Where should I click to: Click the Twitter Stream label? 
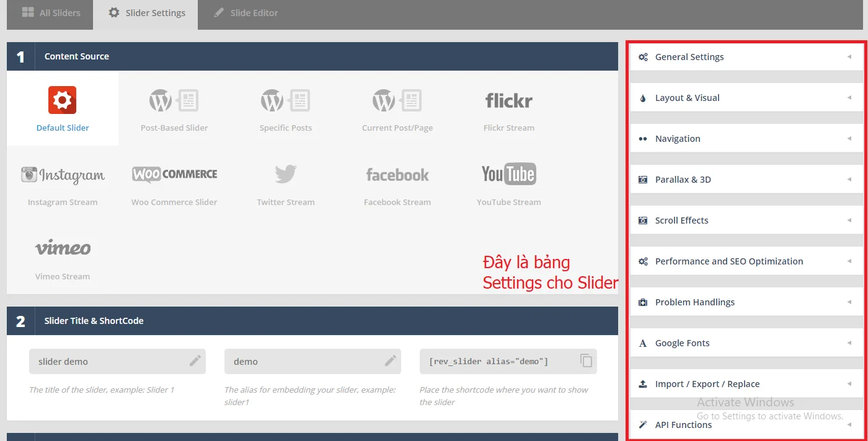(286, 202)
